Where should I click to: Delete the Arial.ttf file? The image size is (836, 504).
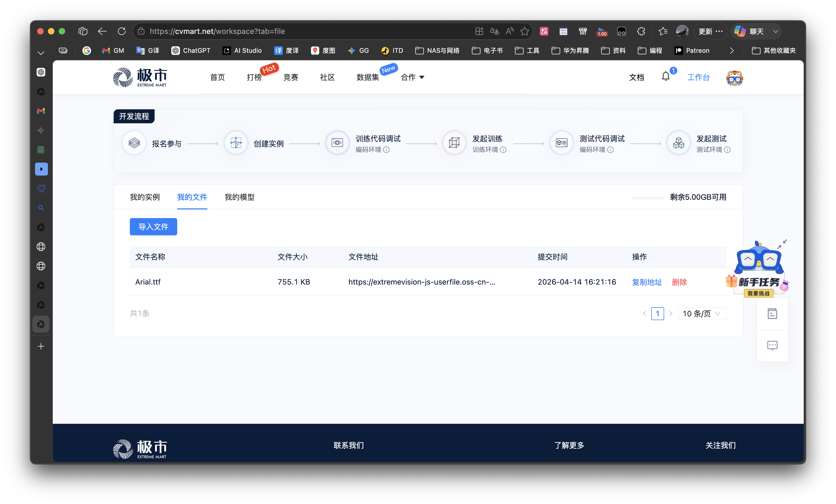(679, 282)
